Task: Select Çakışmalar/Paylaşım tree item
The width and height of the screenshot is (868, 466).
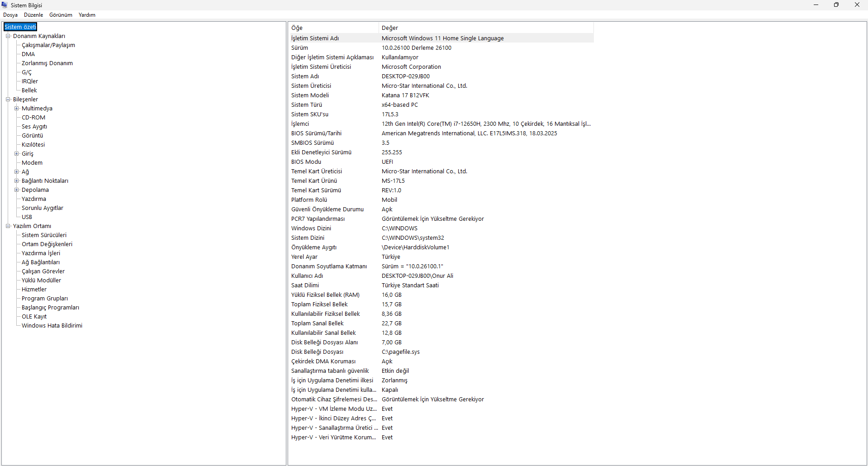Action: tap(48, 45)
